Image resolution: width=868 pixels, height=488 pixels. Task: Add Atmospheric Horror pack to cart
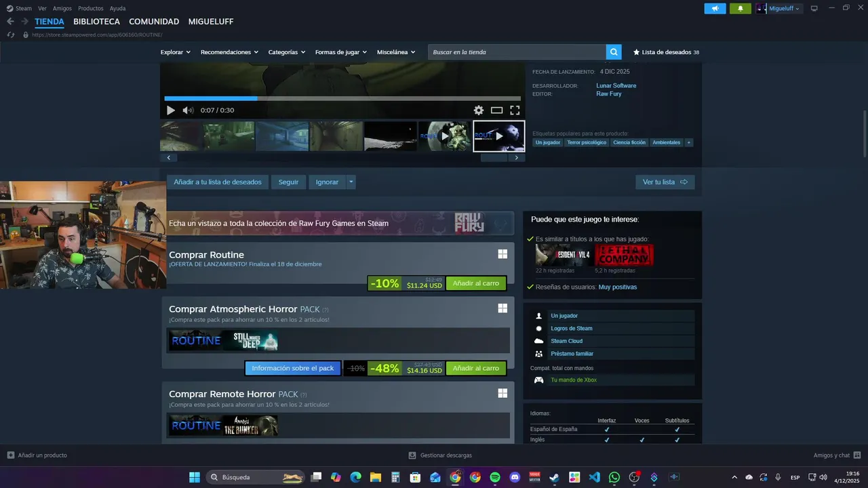(x=476, y=368)
